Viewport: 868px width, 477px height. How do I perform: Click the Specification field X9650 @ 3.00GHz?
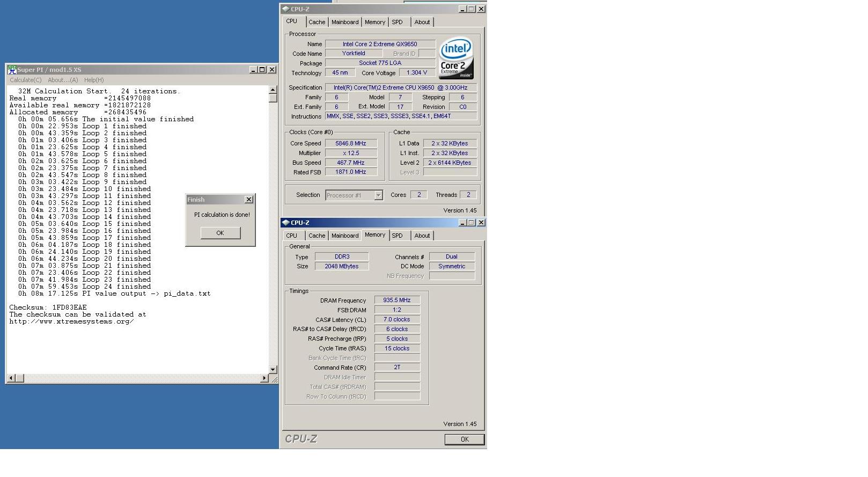[x=401, y=87]
